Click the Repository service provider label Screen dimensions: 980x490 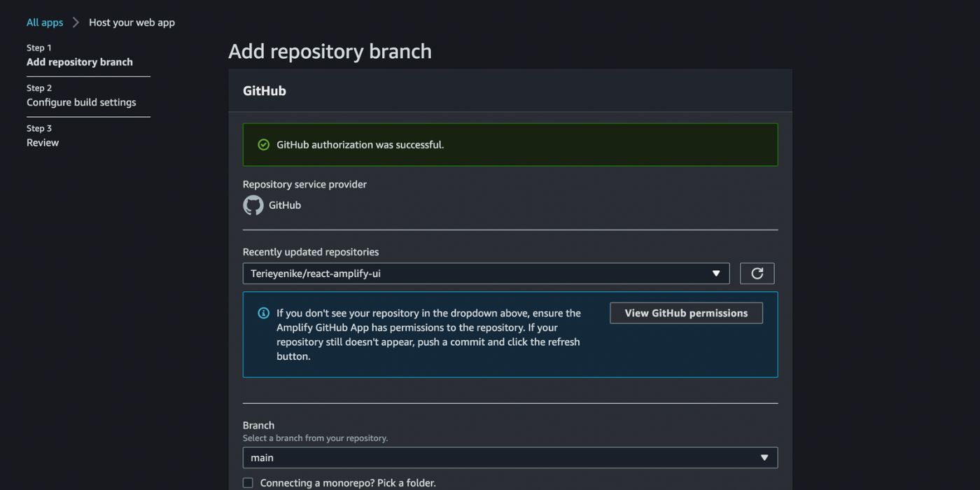point(304,184)
